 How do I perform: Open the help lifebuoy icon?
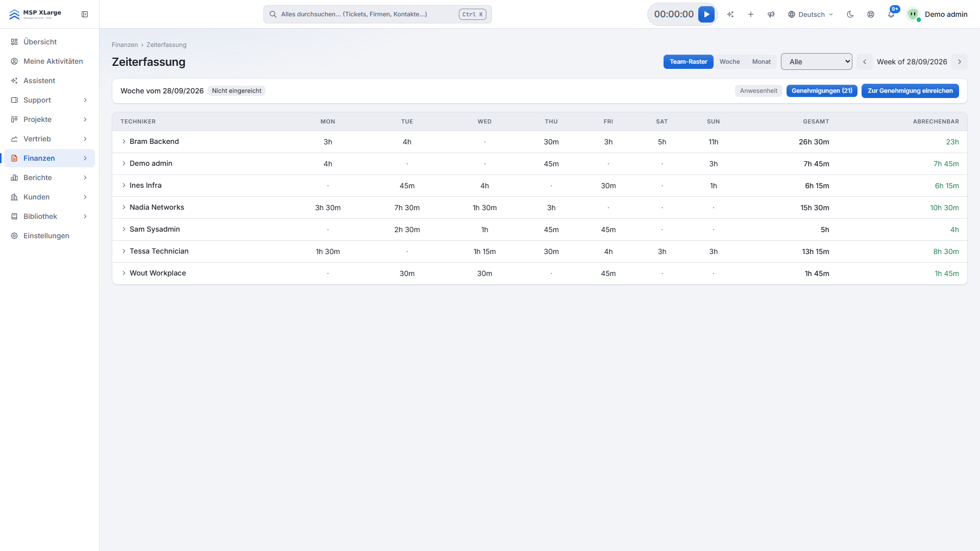(871, 14)
